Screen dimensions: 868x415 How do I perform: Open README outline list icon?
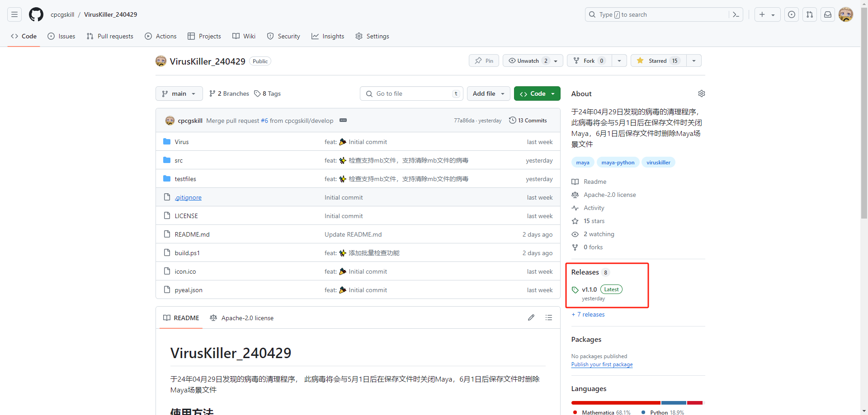pyautogui.click(x=549, y=317)
